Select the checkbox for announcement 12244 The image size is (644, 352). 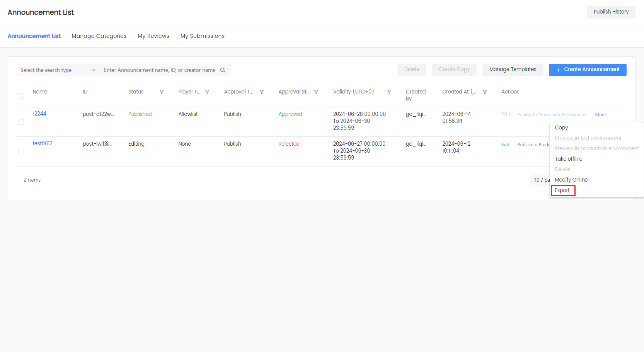tap(21, 122)
